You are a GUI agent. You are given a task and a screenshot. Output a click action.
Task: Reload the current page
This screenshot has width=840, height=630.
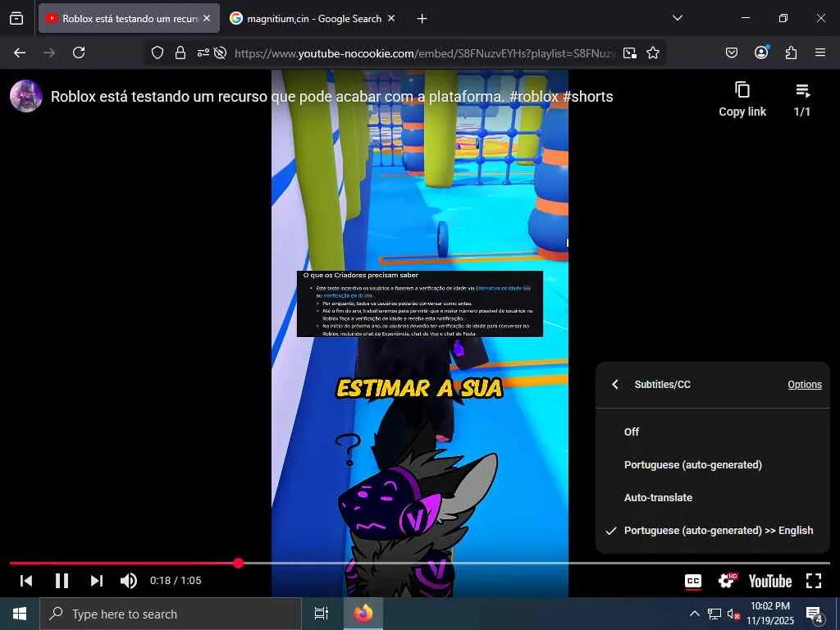point(79,52)
